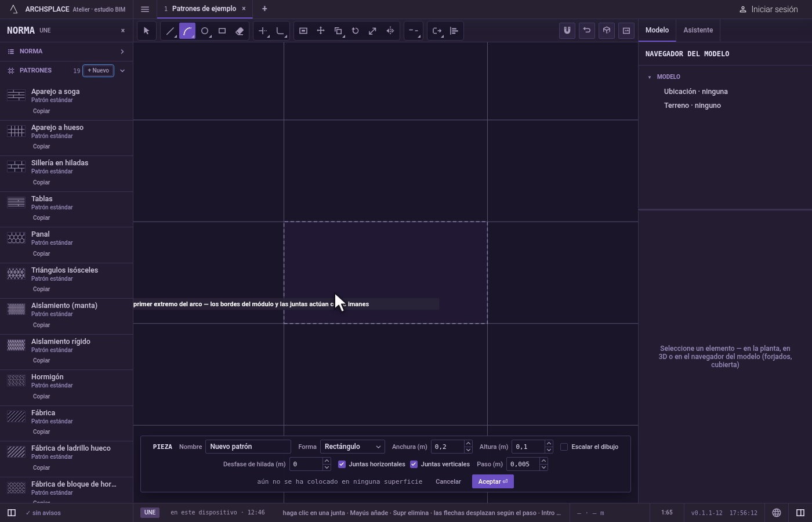Expand the NORMA section chevron
812x522 pixels.
pyautogui.click(x=122, y=52)
